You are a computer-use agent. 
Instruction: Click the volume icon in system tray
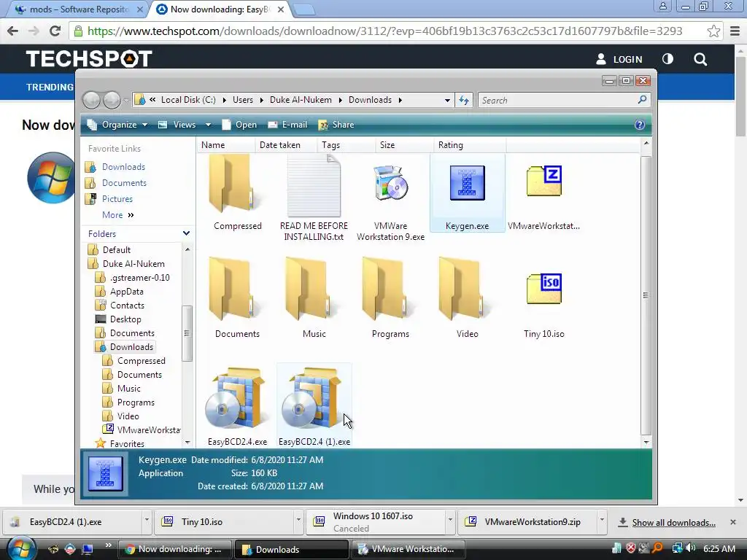pos(691,548)
